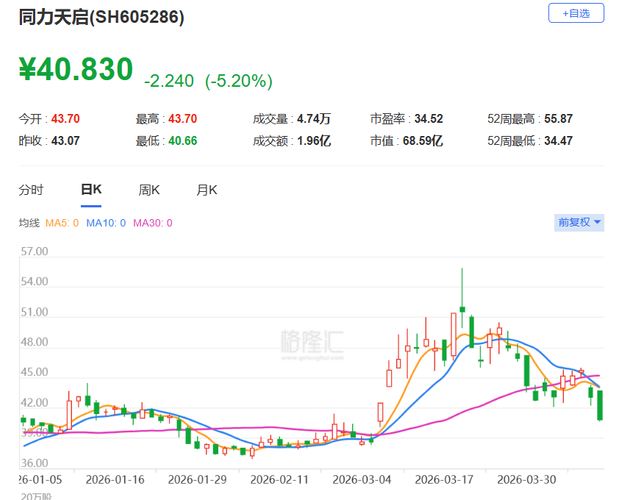Click the 45.00 price axis label
This screenshot has height=500, width=630.
pyautogui.click(x=35, y=372)
